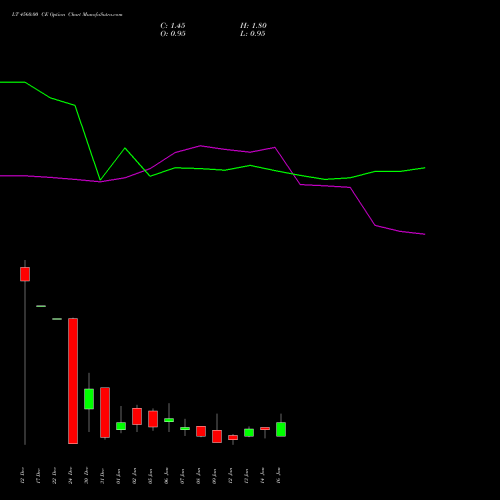Click the '16 Jan' date axis label
The image size is (500, 500).
click(x=278, y=476)
